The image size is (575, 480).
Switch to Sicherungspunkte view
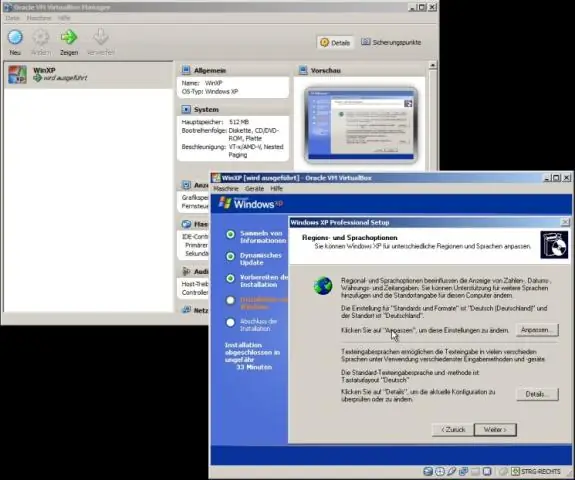[391, 42]
